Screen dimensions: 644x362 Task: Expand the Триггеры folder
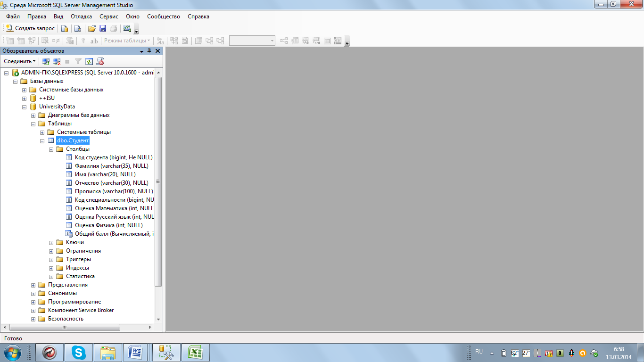click(51, 260)
